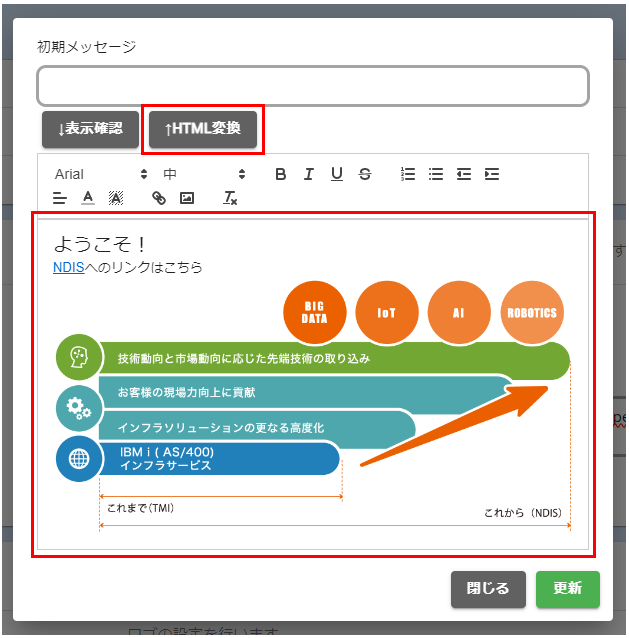Click the ↓表示確認 button
629x638 pixels.
(x=90, y=129)
